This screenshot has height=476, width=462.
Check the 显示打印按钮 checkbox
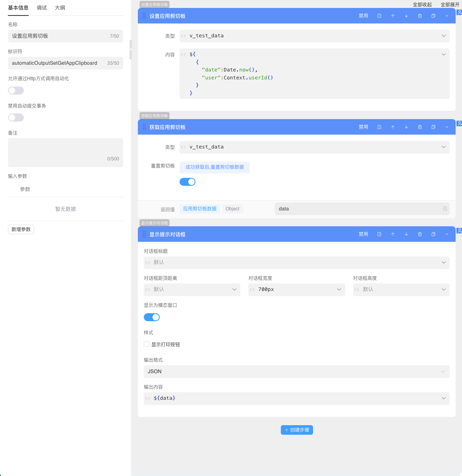147,344
